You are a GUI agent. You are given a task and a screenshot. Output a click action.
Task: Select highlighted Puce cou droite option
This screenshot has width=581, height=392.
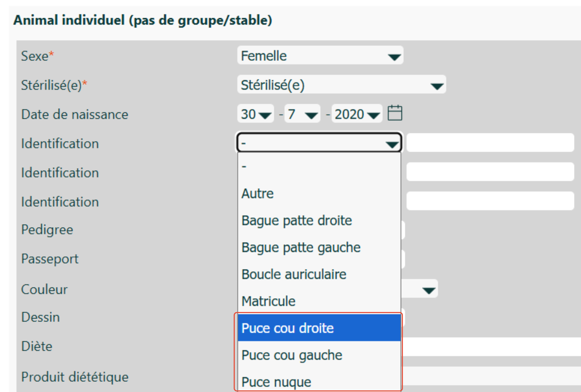click(319, 328)
